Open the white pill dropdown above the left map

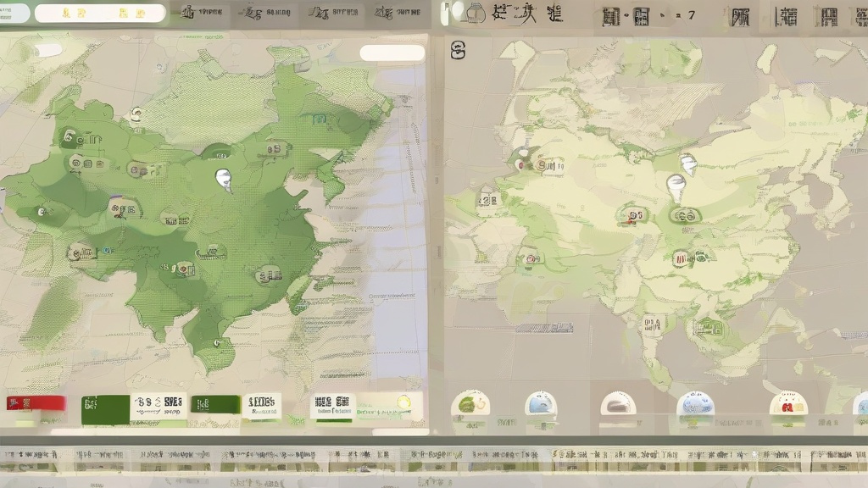392,53
